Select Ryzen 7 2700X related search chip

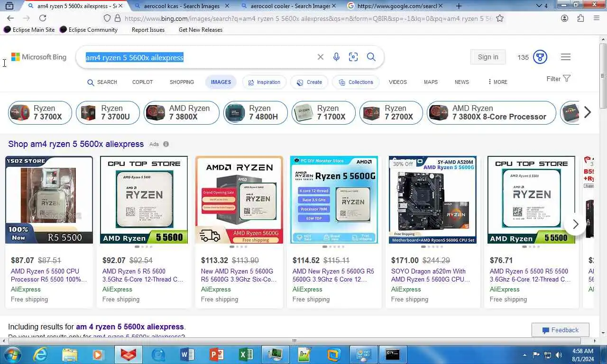point(391,112)
